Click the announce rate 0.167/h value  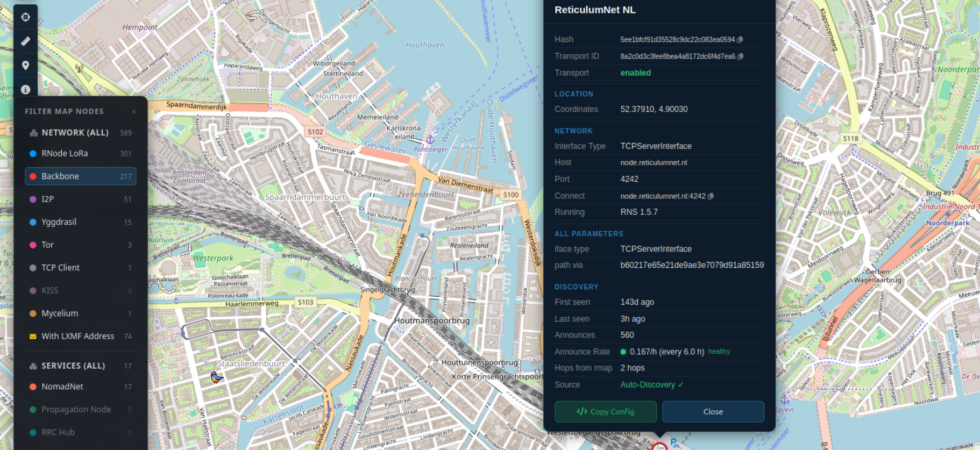667,352
